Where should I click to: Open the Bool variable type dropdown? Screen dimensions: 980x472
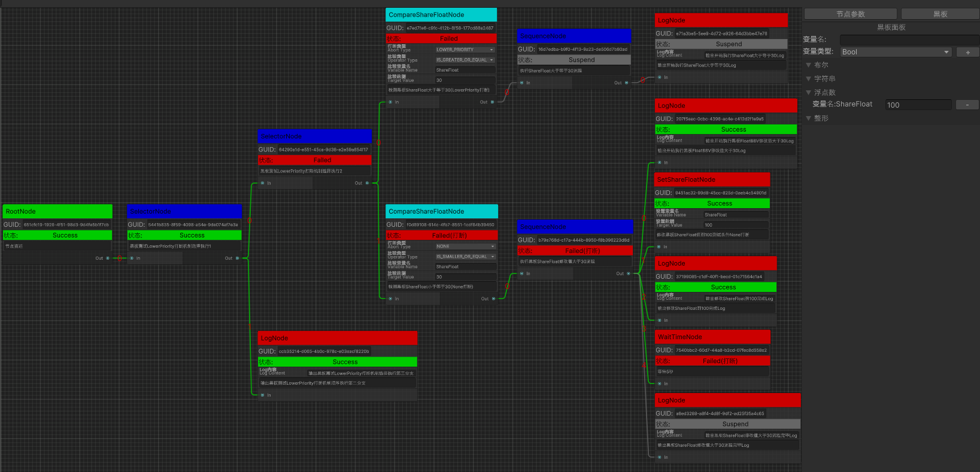click(x=896, y=52)
